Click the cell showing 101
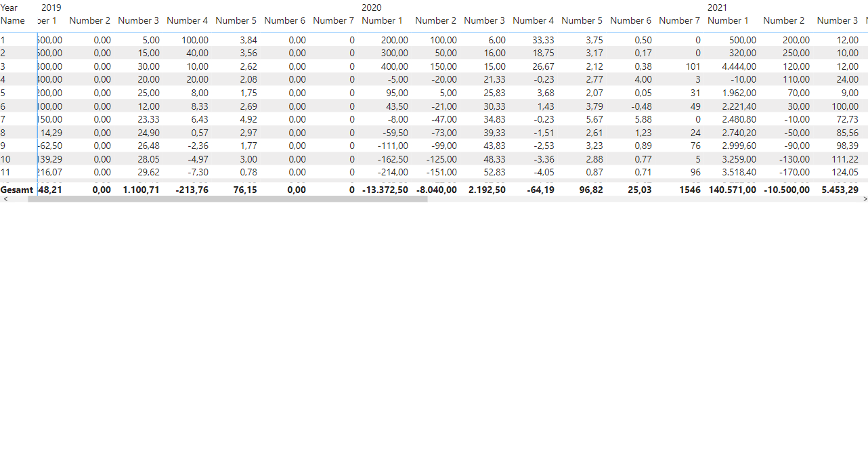Screen dimensions: 868x470 [693, 66]
